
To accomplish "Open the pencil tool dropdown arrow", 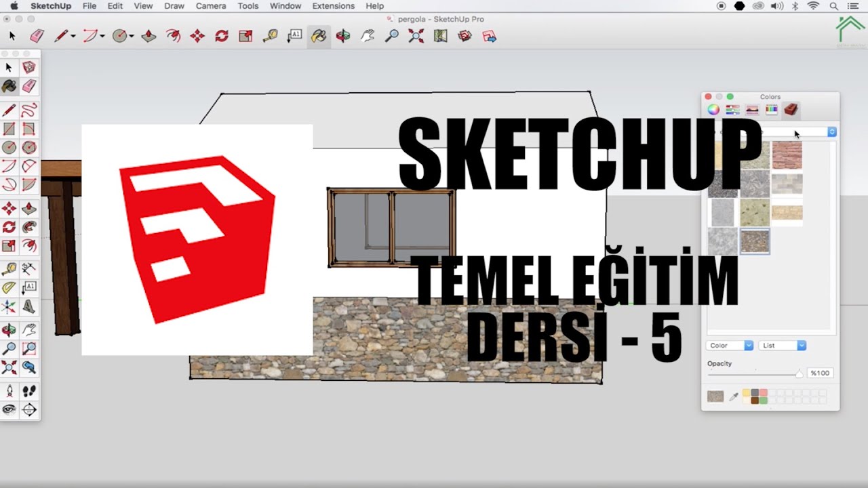I will click(x=73, y=37).
